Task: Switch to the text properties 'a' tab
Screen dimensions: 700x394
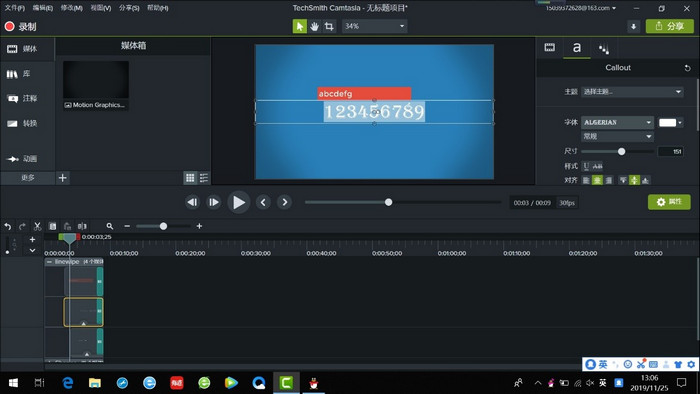Action: pyautogui.click(x=577, y=47)
